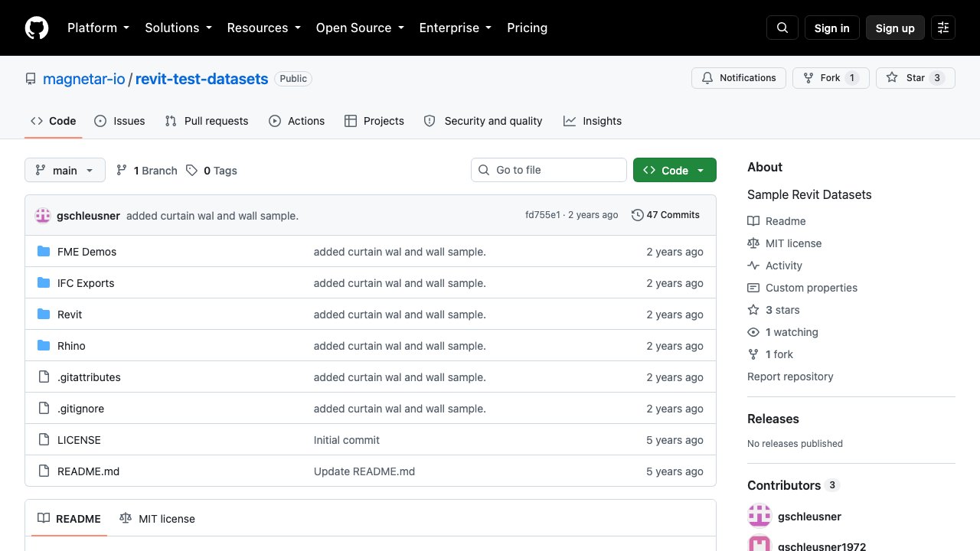Switch to the Actions tab

pyautogui.click(x=297, y=121)
